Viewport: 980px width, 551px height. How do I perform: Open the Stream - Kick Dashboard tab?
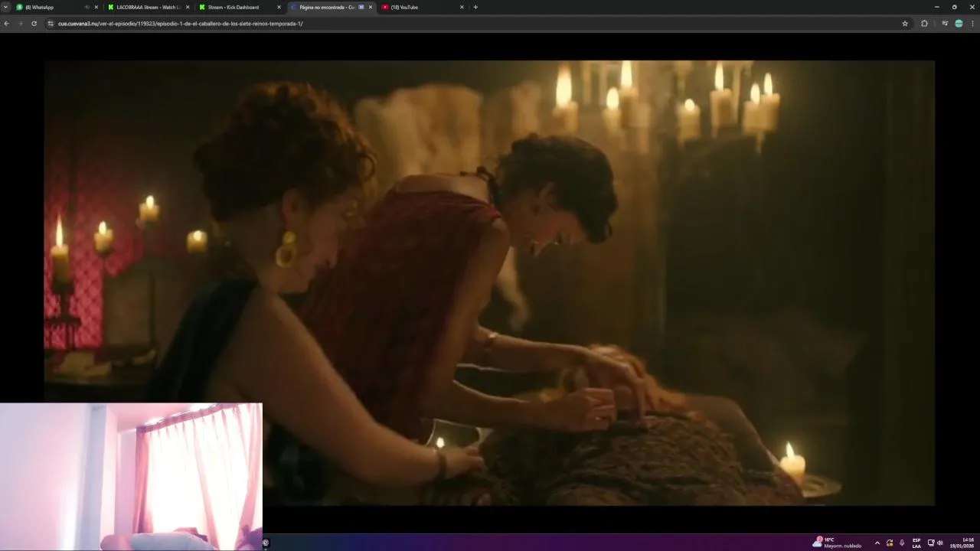239,7
